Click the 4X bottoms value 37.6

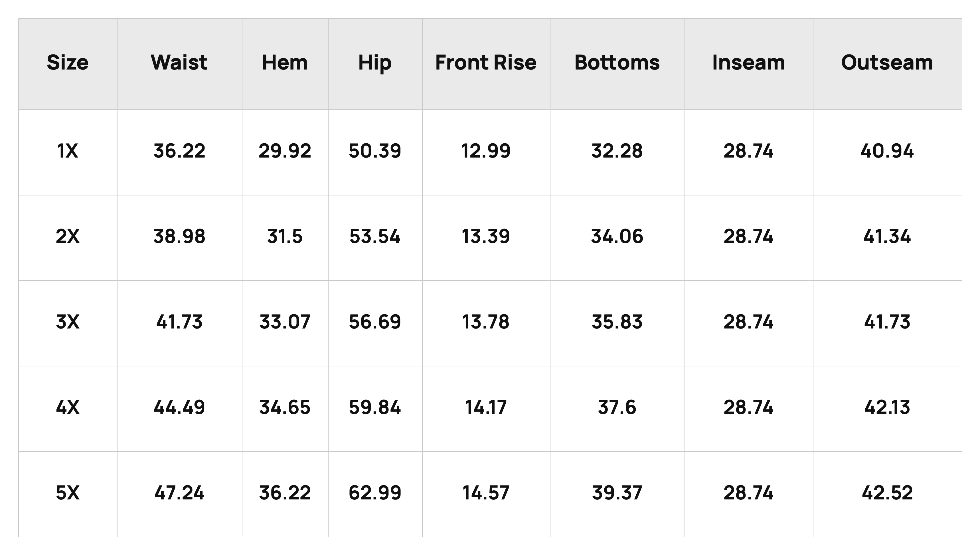[617, 407]
